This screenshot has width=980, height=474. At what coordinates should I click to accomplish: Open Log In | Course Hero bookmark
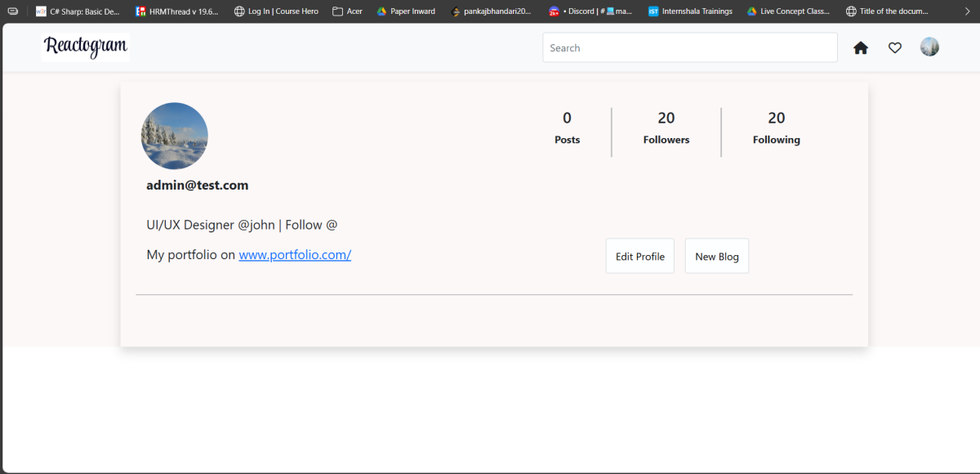coord(276,11)
